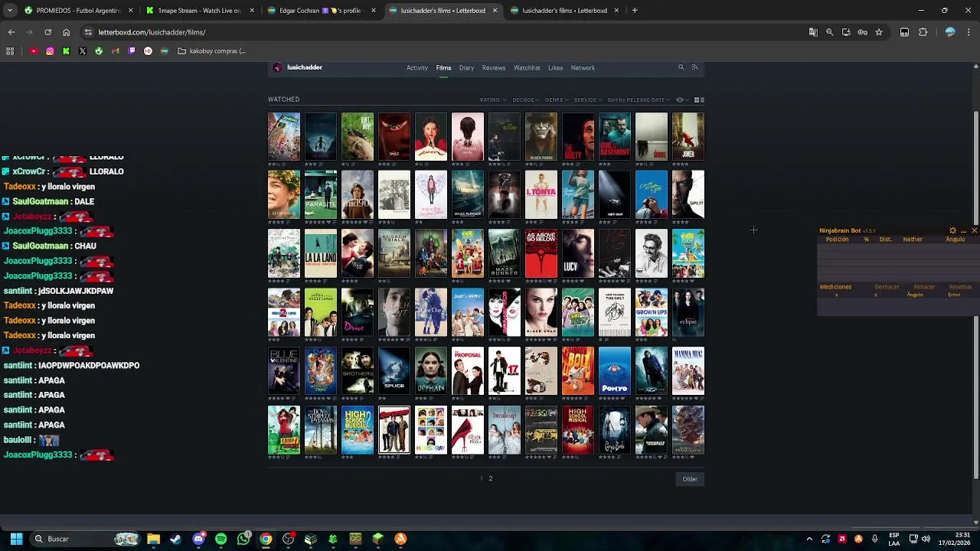The height and width of the screenshot is (551, 980).
Task: Navigate back in the browser
Action: pyautogui.click(x=11, y=32)
